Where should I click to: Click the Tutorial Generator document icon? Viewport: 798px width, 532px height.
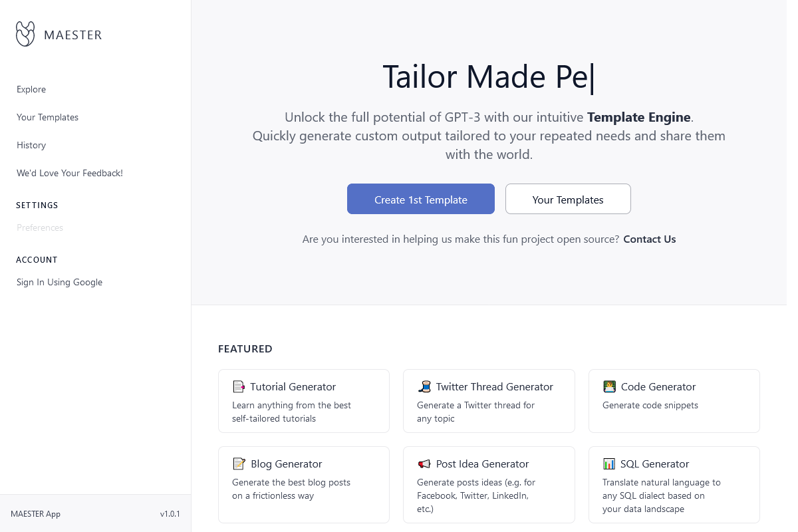tap(239, 387)
